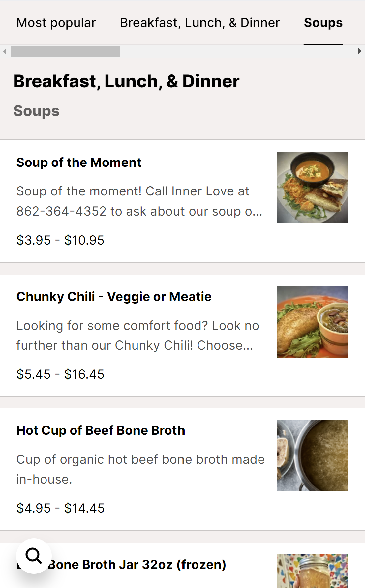Click the horizontal scrollbar thumb
Screen dimensions: 365x588
click(66, 51)
